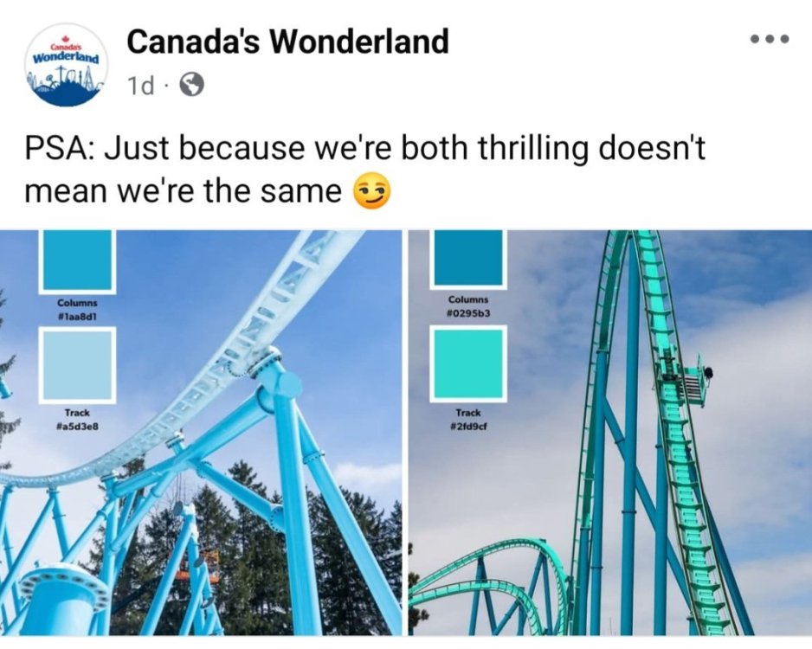Click the Track #a5d3e8 label text
Image resolution: width=812 pixels, height=649 pixels.
pyautogui.click(x=77, y=420)
